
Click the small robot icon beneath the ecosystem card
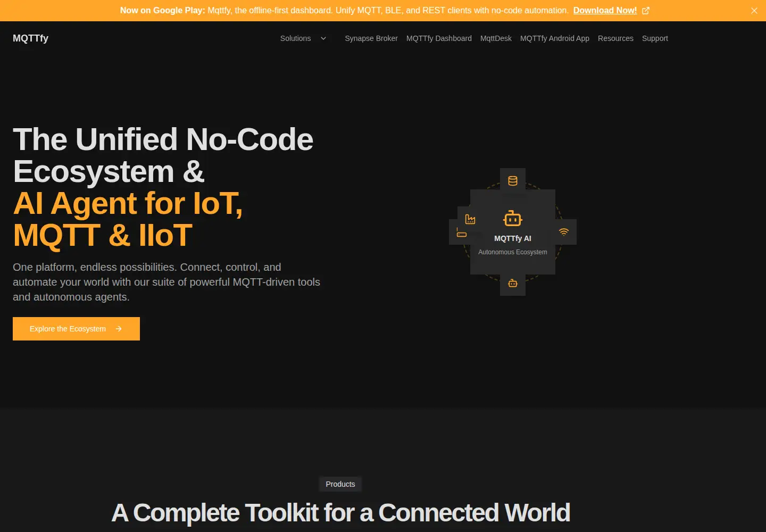tap(513, 283)
